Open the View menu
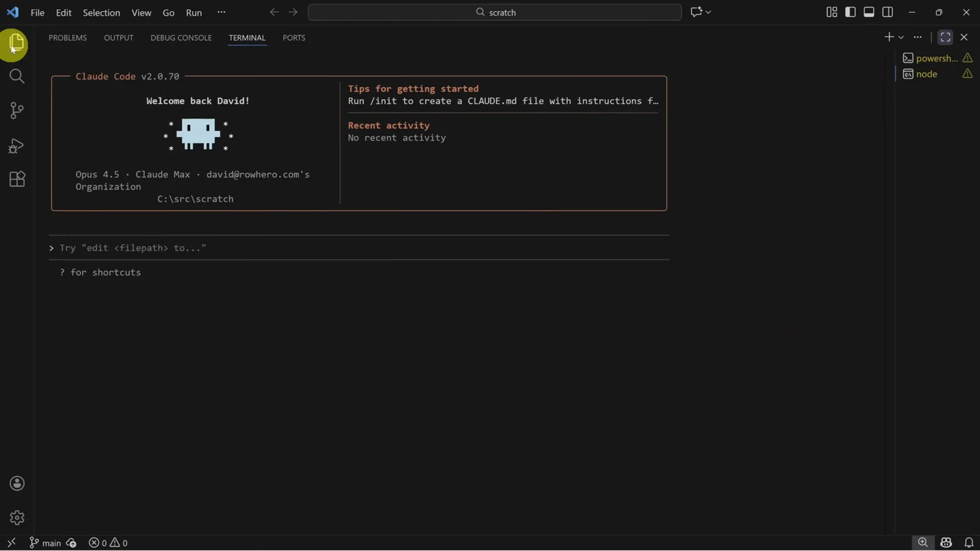Image resolution: width=980 pixels, height=551 pixels. coord(141,12)
